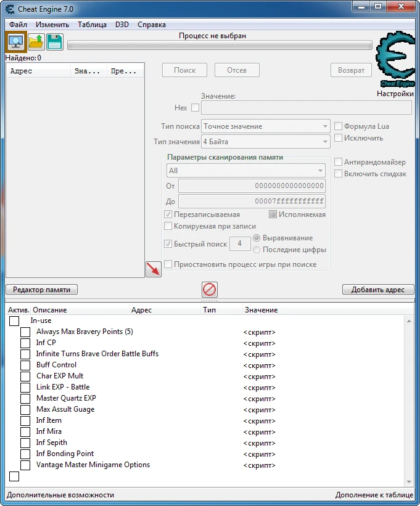420x506 pixels.
Task: Click the Отсев button
Action: [x=237, y=70]
